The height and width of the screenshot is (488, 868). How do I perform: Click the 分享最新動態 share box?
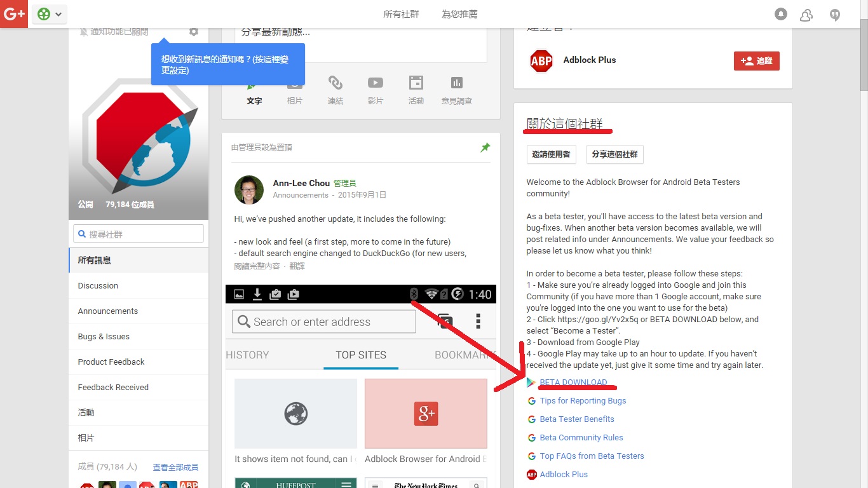pyautogui.click(x=361, y=44)
